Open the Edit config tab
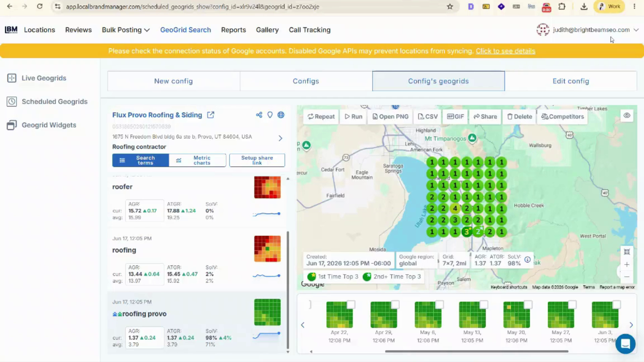 [571, 81]
